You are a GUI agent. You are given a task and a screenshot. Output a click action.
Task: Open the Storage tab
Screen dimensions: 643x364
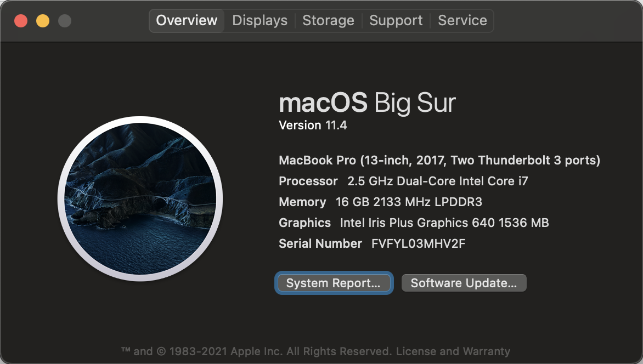tap(328, 20)
